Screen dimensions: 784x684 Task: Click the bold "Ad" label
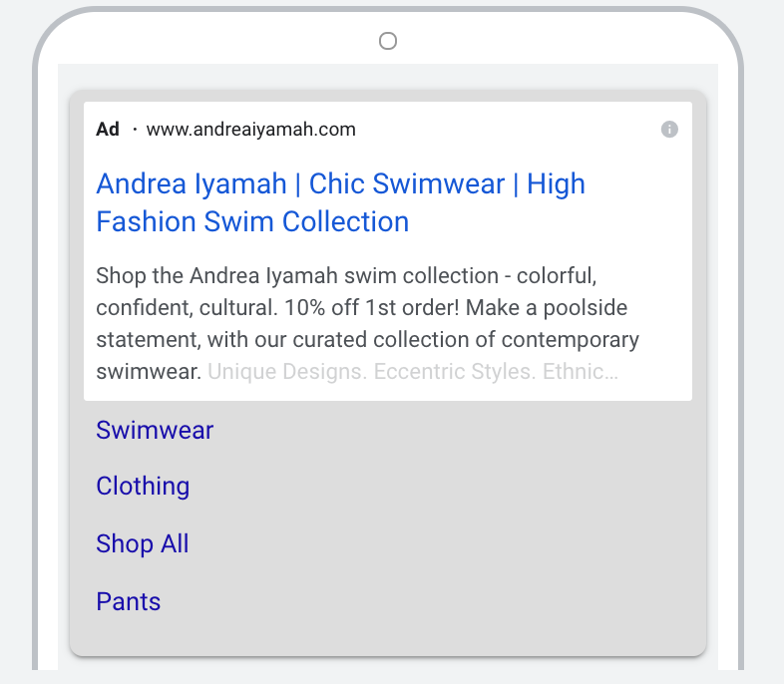(x=108, y=130)
